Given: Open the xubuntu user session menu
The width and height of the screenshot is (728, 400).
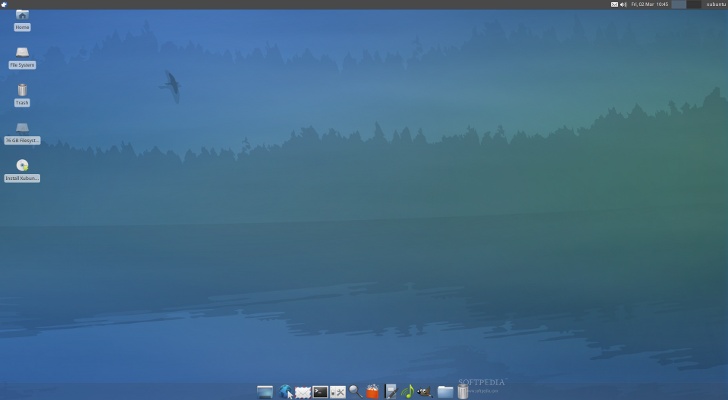Looking at the screenshot, I should click(x=716, y=4).
